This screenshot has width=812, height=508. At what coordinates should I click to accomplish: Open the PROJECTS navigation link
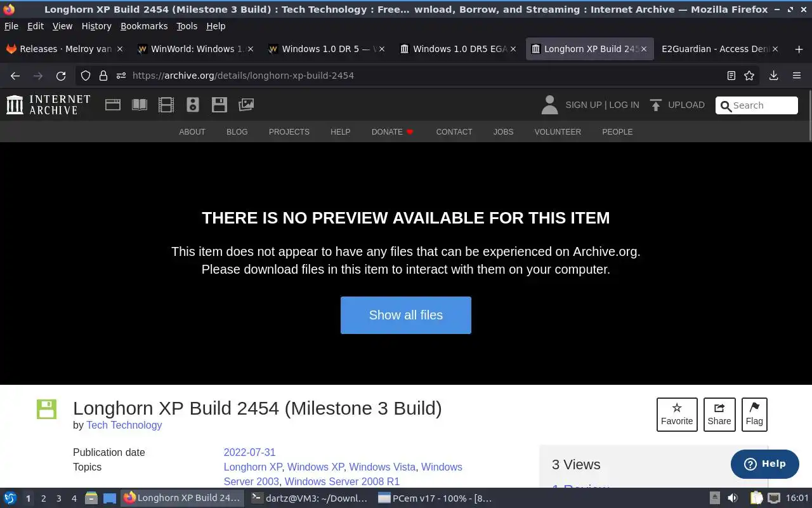tap(289, 132)
